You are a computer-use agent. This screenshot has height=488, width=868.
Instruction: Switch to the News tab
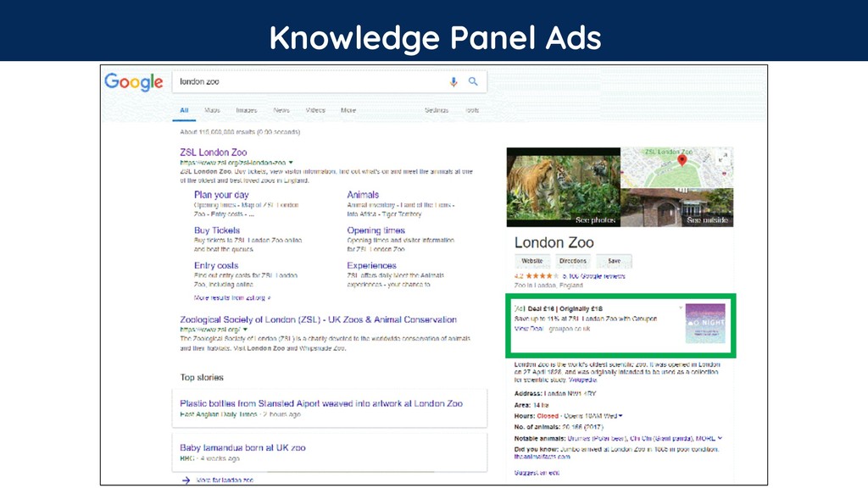click(281, 110)
